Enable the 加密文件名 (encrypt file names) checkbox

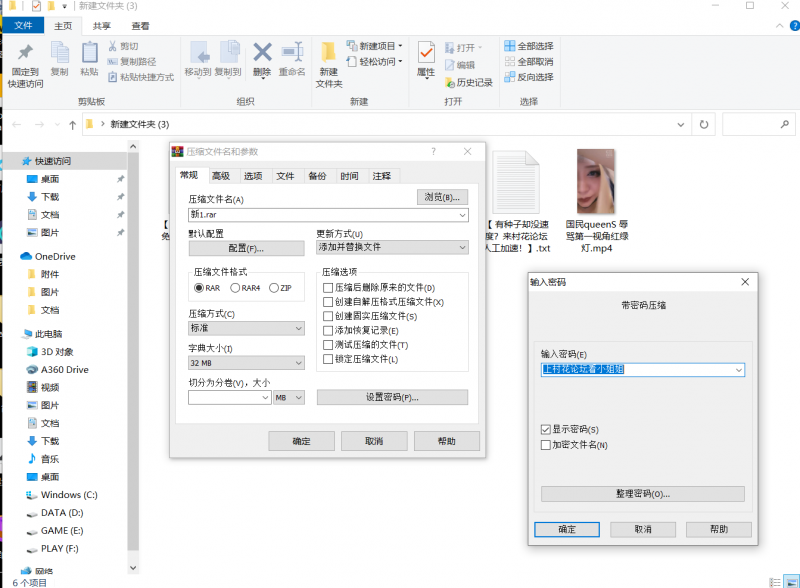pyautogui.click(x=545, y=444)
